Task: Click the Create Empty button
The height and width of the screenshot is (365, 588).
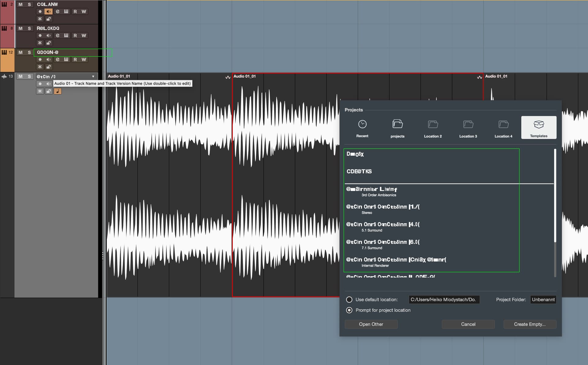Action: [x=530, y=324]
